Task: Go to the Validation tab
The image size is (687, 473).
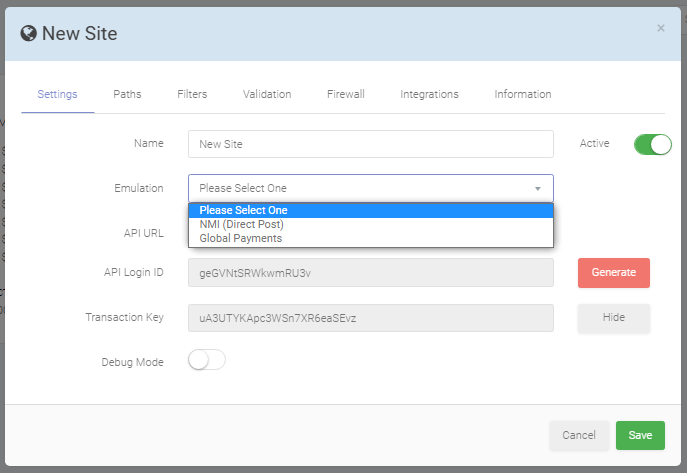Action: click(x=267, y=94)
